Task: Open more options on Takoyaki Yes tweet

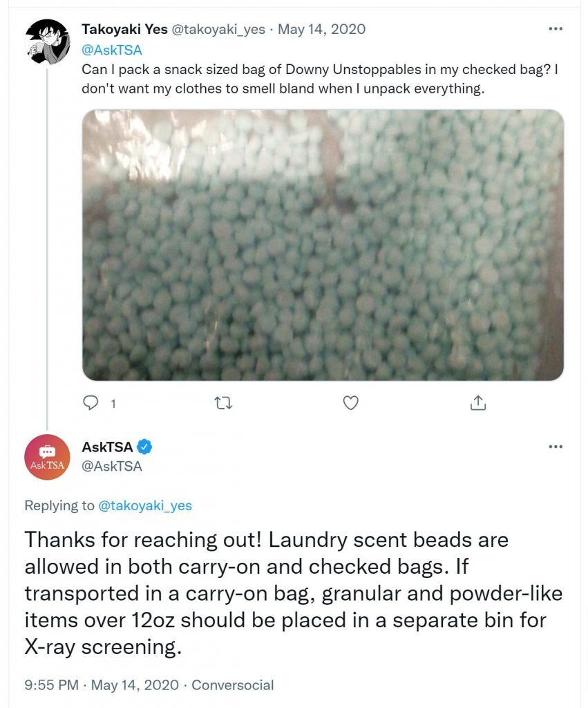Action: pyautogui.click(x=556, y=29)
